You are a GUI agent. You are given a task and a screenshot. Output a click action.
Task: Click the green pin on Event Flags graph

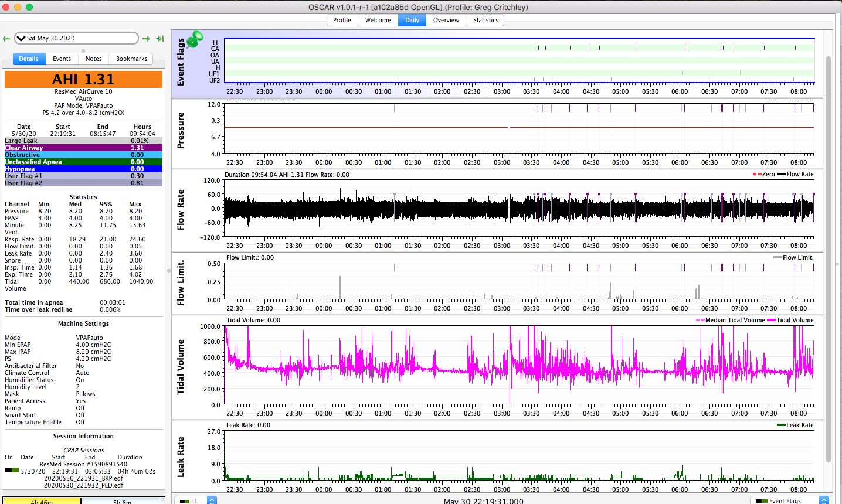(194, 39)
